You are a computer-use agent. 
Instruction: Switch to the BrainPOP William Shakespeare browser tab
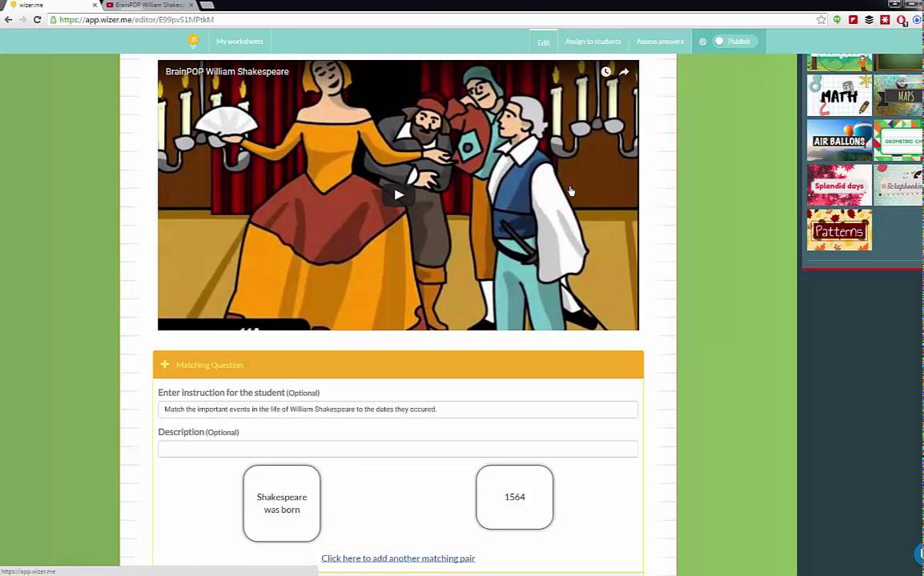click(x=150, y=5)
